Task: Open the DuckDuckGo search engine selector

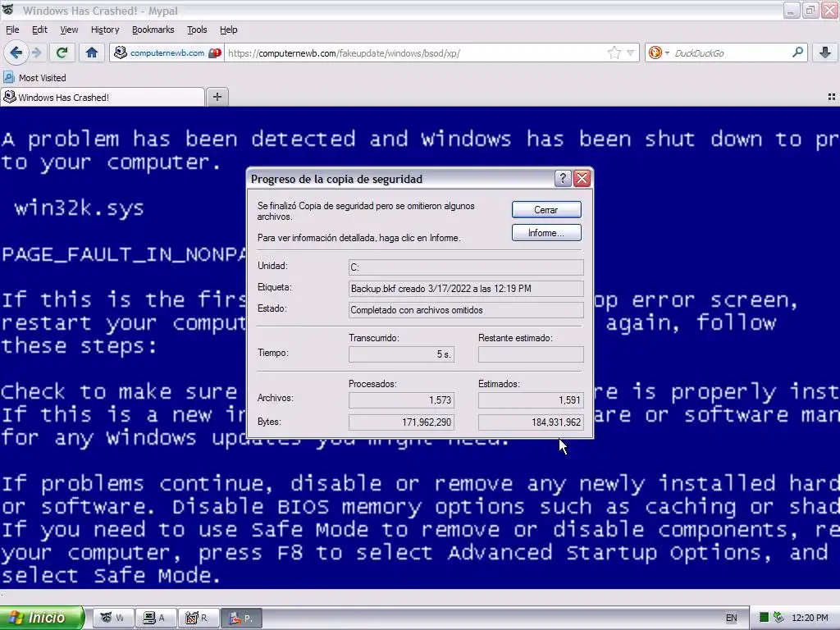Action: (659, 52)
